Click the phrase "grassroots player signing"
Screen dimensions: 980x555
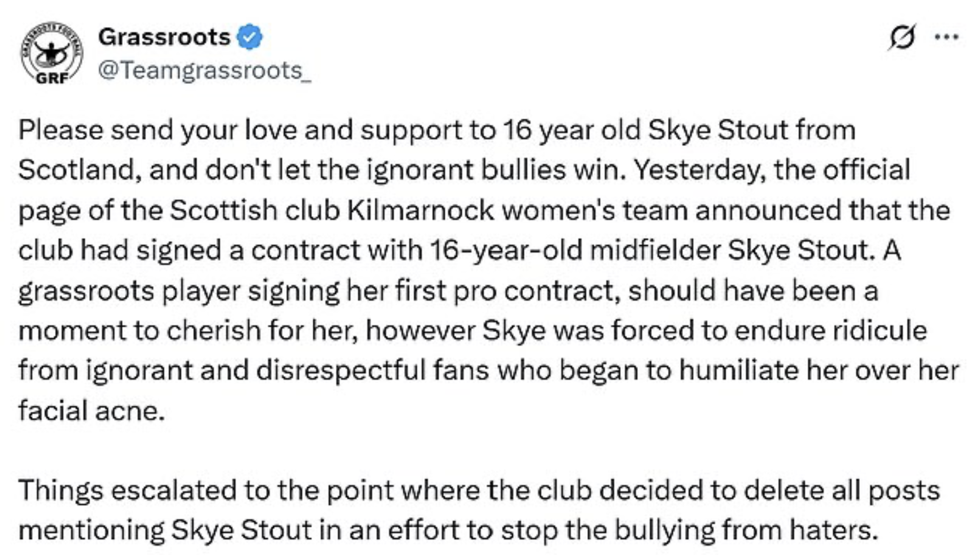(x=179, y=290)
